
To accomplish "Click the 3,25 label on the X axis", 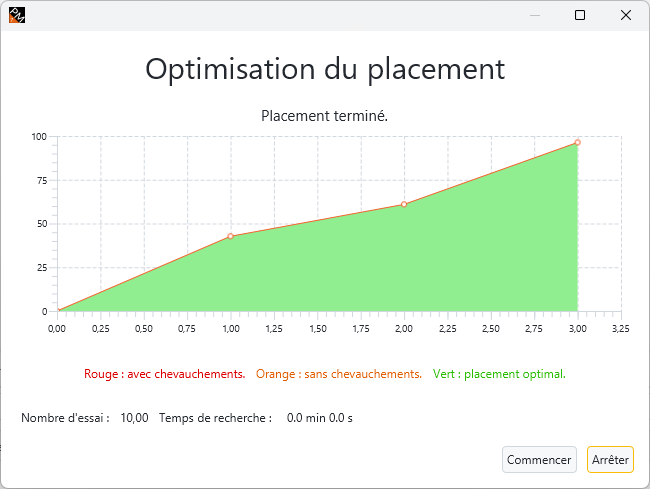I will tap(620, 328).
